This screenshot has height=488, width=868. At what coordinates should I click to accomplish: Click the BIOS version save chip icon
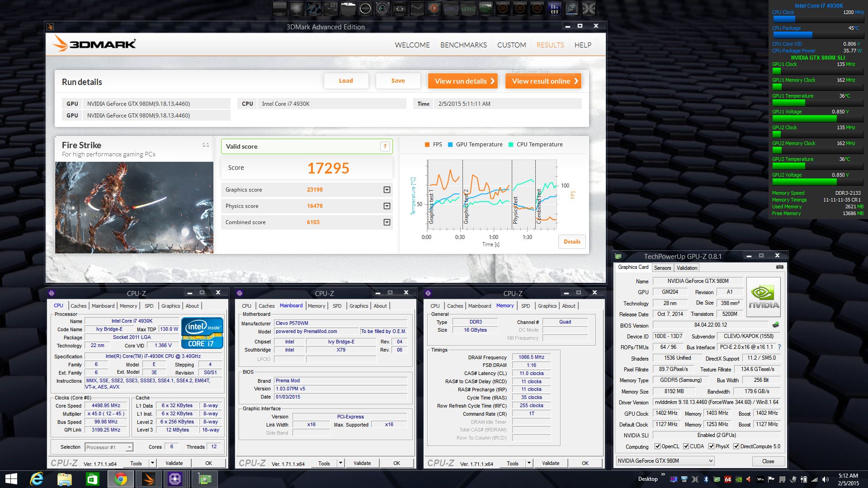[x=776, y=325]
